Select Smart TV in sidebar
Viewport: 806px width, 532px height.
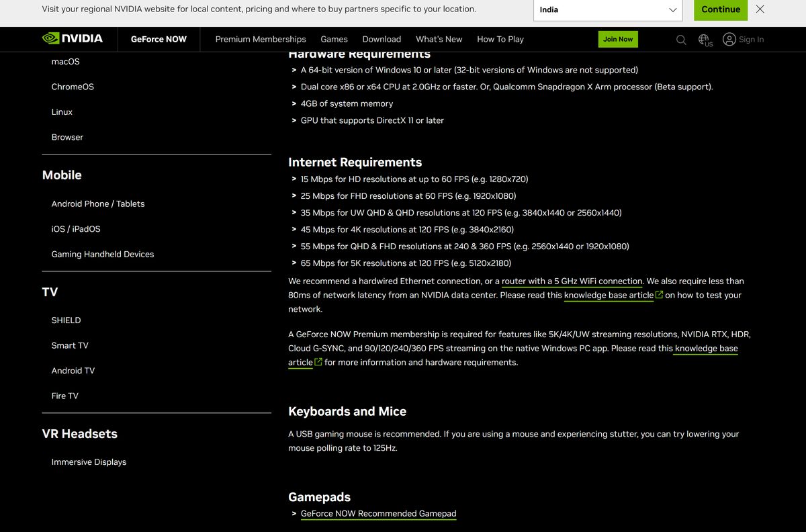point(70,345)
